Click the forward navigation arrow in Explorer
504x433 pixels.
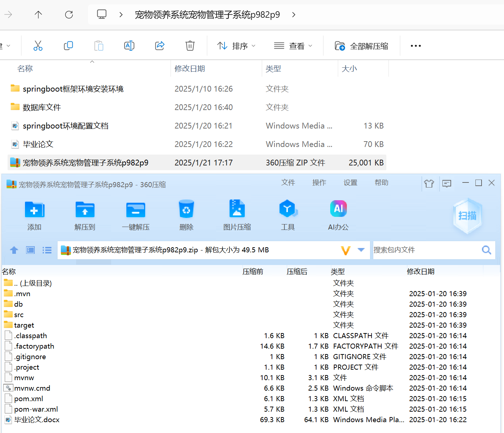point(8,14)
